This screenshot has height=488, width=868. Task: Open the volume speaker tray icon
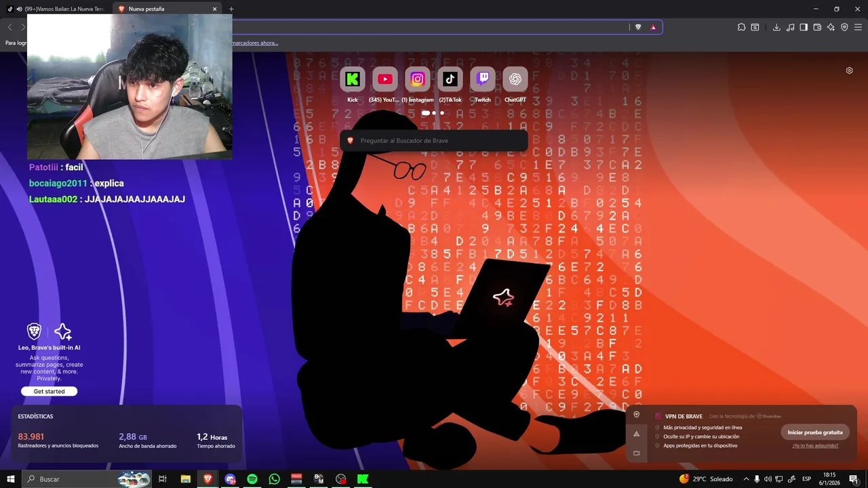768,479
